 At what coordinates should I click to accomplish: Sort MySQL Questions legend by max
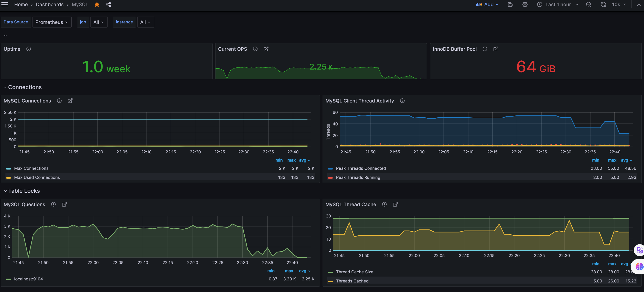pyautogui.click(x=289, y=271)
